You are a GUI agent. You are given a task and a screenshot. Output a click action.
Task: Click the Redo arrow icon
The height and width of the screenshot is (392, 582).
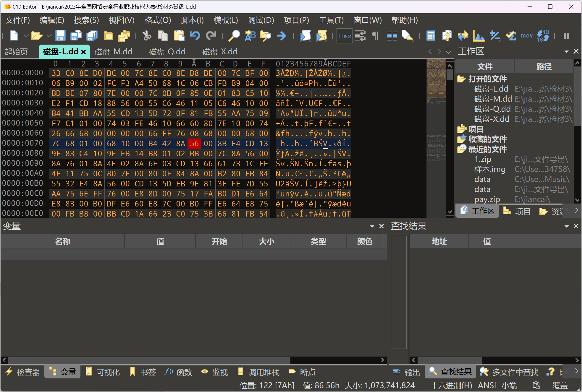tap(211, 36)
